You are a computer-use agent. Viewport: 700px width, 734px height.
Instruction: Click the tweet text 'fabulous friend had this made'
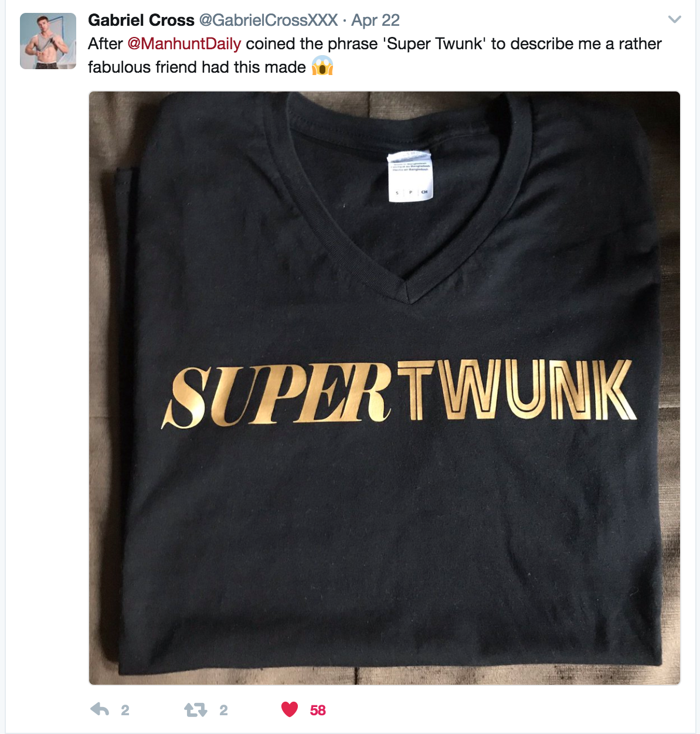point(197,67)
